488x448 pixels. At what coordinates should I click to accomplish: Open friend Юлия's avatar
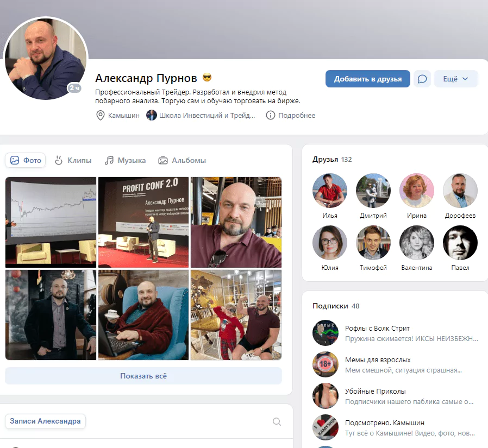329,243
